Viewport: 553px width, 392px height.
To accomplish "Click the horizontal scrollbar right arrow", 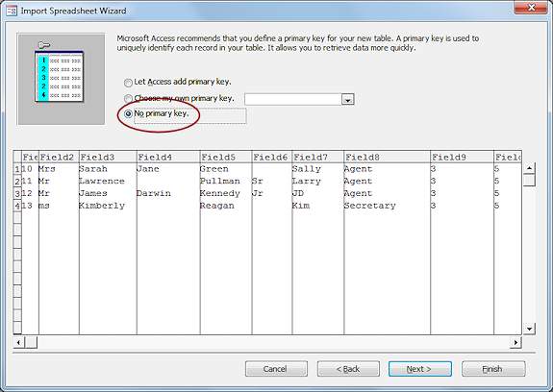I will (515, 342).
